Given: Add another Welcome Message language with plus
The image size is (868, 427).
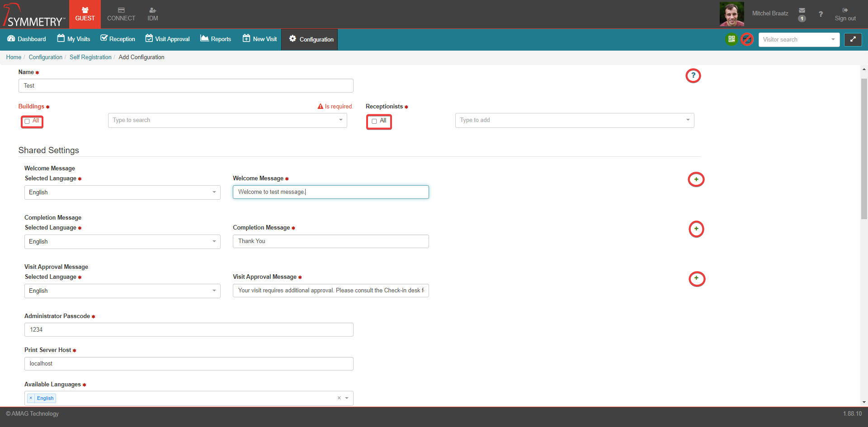Looking at the screenshot, I should click(x=696, y=179).
